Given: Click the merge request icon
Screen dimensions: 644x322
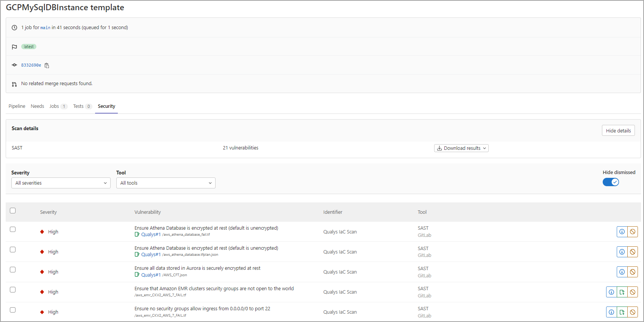Looking at the screenshot, I should 14,84.
